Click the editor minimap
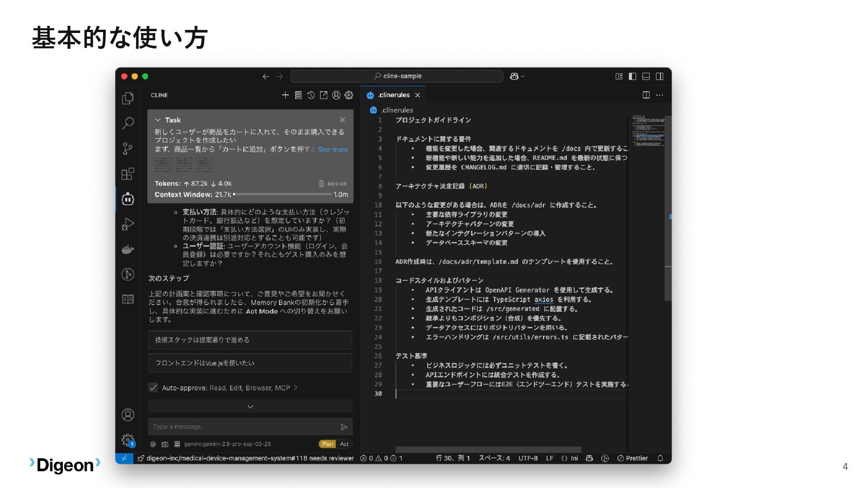The width and height of the screenshot is (868, 488). pyautogui.click(x=648, y=131)
